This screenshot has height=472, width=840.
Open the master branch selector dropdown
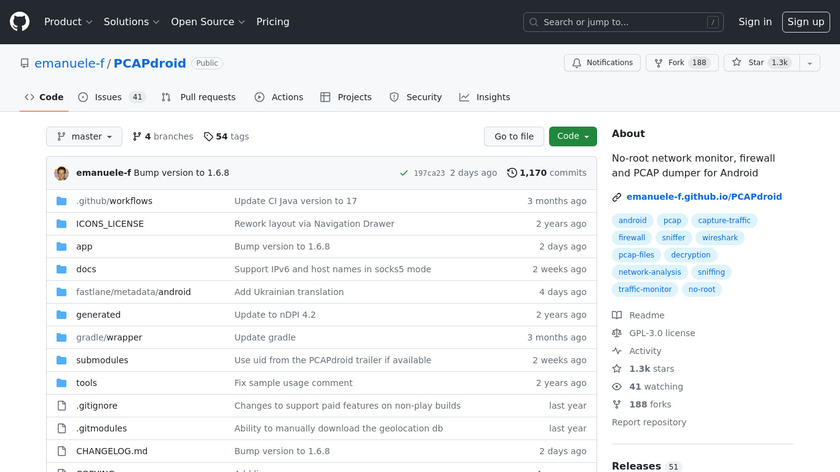point(84,137)
